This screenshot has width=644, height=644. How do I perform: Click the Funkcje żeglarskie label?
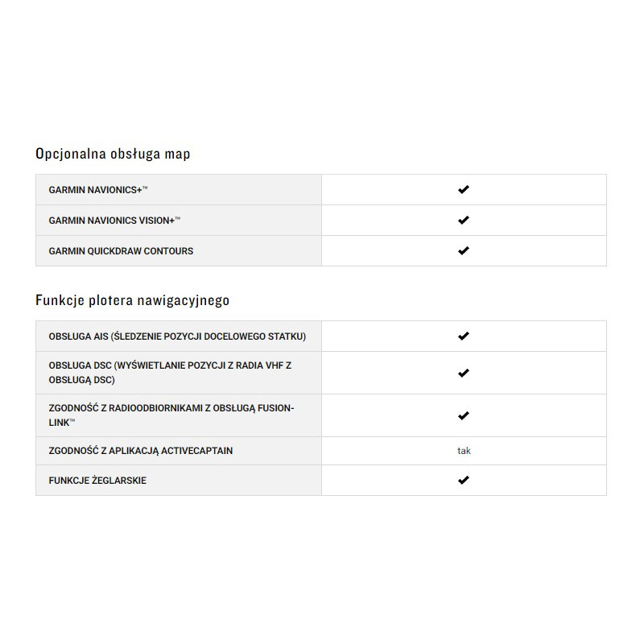click(97, 481)
